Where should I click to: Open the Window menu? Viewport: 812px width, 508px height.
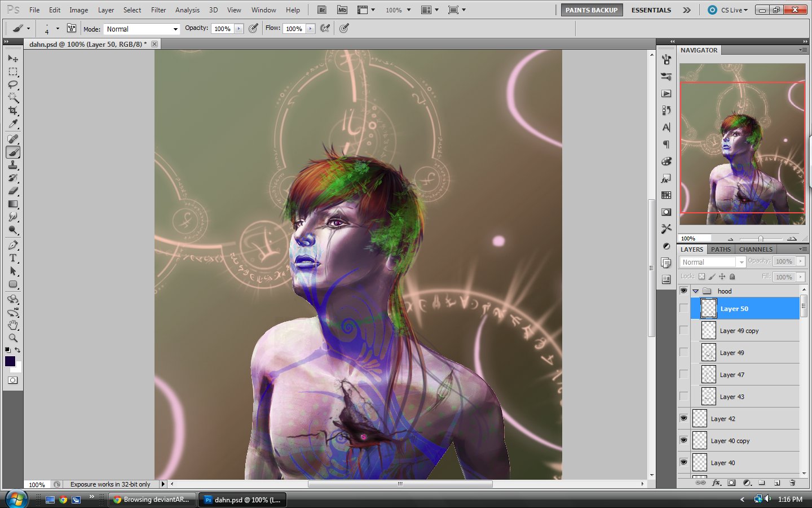[x=263, y=10]
